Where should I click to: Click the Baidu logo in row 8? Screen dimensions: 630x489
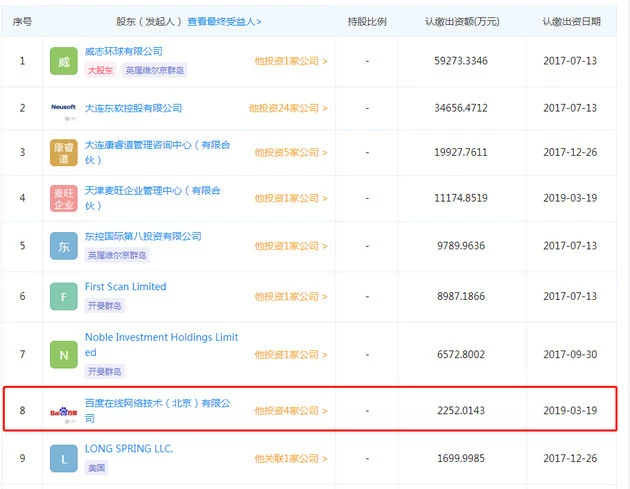[63, 412]
